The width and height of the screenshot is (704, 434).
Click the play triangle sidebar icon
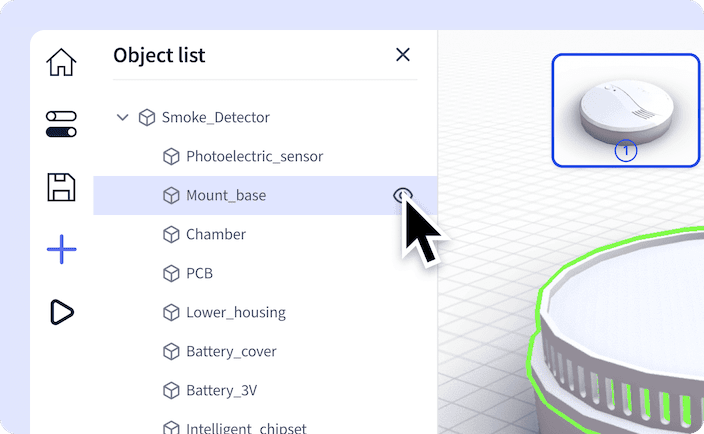[x=62, y=312]
